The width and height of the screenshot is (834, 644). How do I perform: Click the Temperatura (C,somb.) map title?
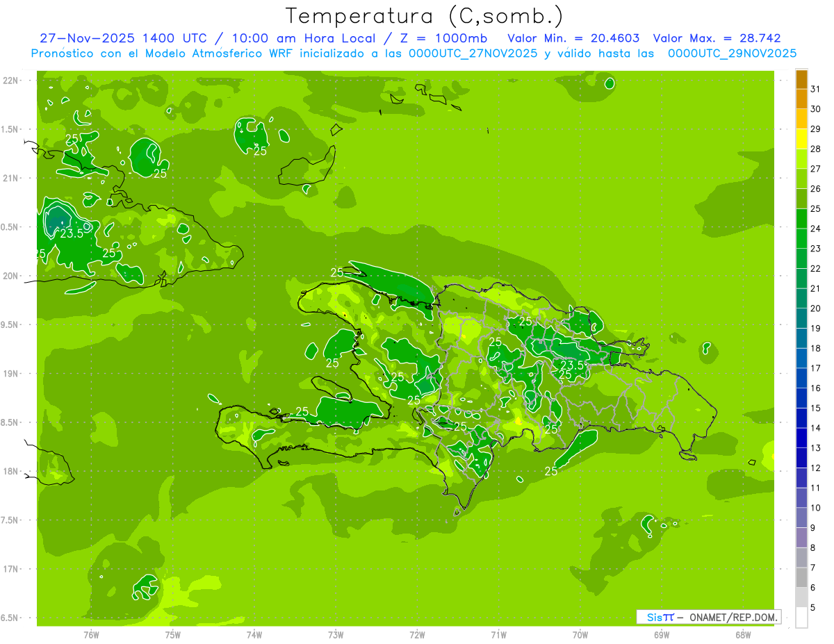pos(424,15)
